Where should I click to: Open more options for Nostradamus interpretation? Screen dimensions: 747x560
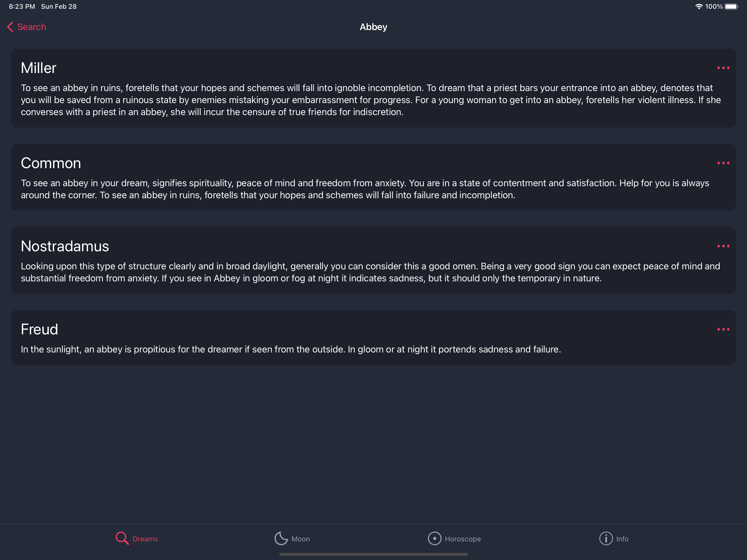point(723,246)
